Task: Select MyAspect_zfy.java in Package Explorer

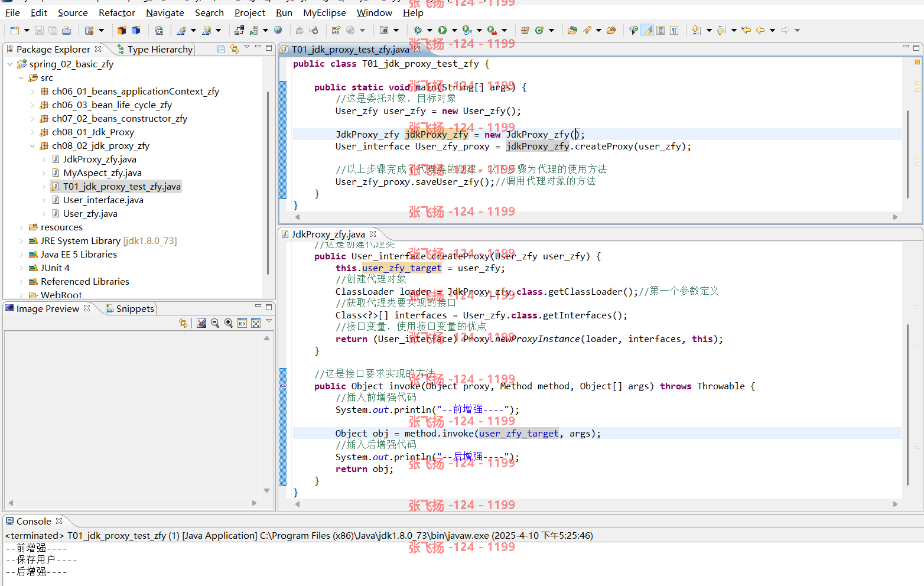Action: tap(102, 173)
